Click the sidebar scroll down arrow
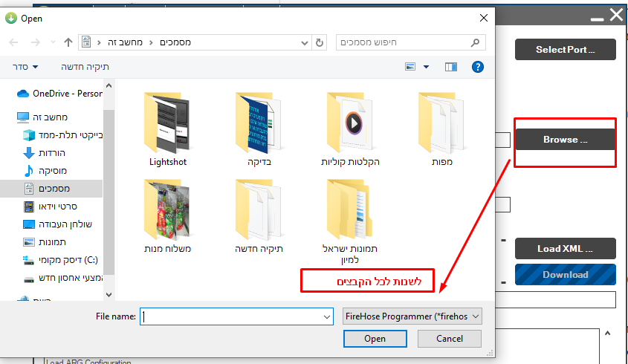628x364 pixels. [x=109, y=295]
